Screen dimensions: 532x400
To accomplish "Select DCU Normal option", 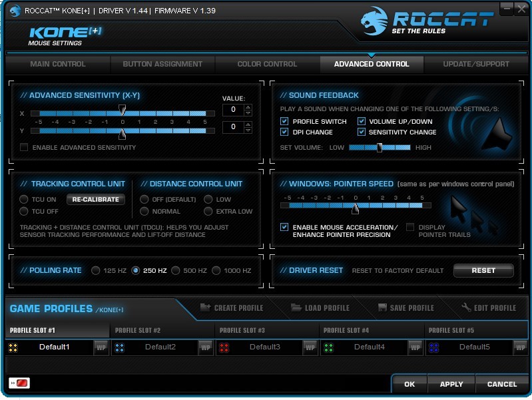I will (144, 211).
